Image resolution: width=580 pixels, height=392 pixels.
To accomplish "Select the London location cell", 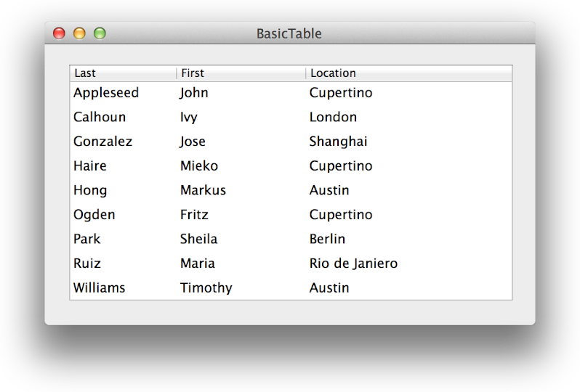I will (333, 118).
